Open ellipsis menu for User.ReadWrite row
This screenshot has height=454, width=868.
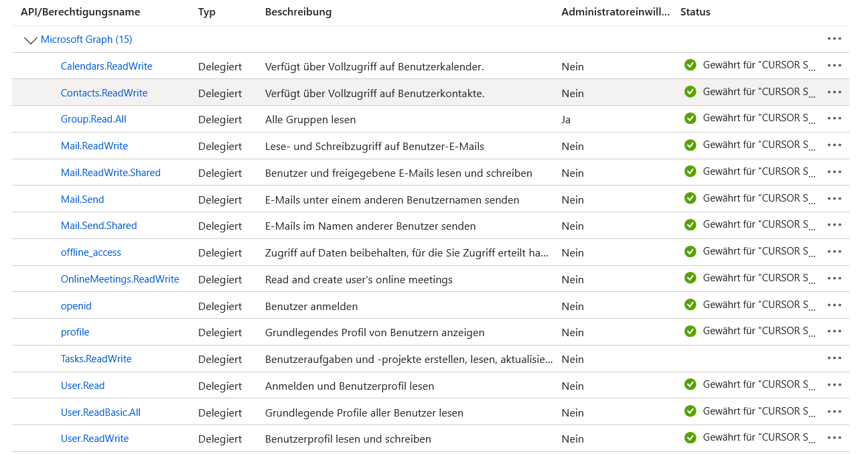coord(834,437)
